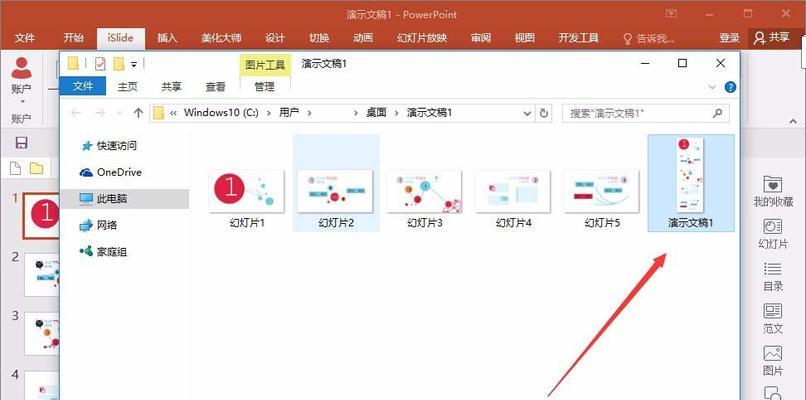Select slide 2 thumbnail in PowerPoint panel
The width and height of the screenshot is (806, 400).
pos(42,275)
